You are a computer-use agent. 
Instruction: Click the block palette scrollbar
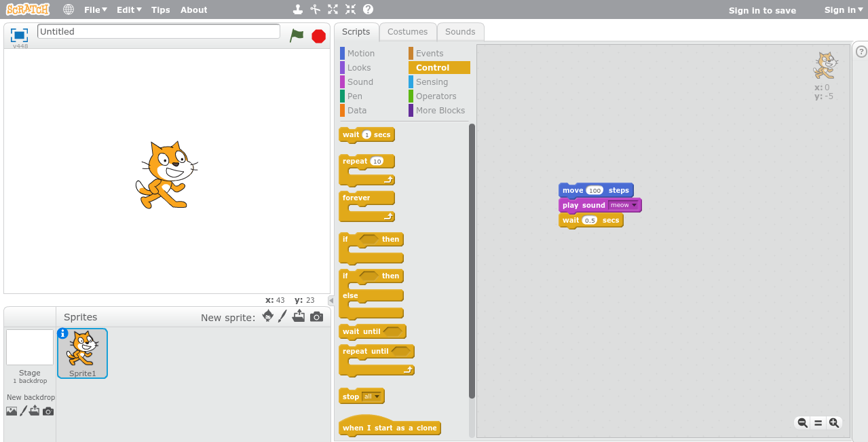(x=472, y=258)
